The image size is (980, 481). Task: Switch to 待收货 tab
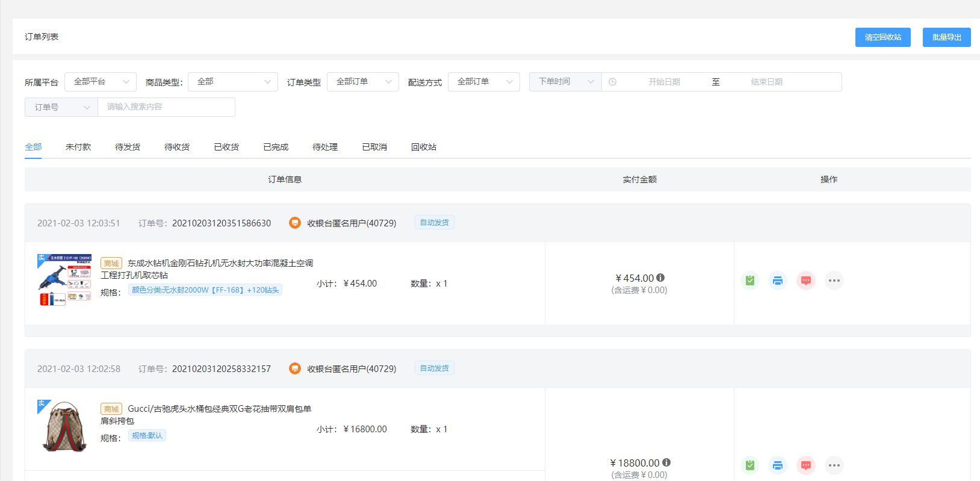[177, 147]
